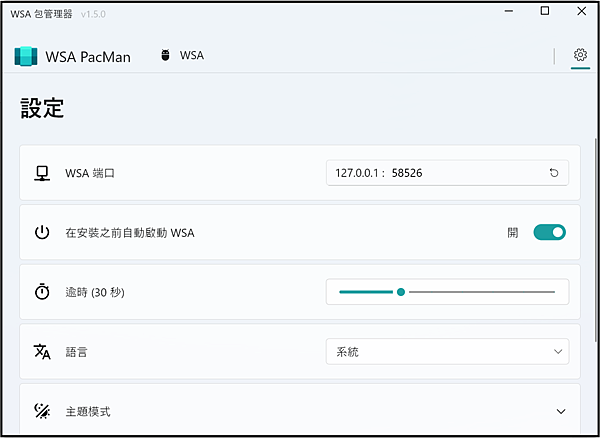Click the power icon for auto-start WSA
The height and width of the screenshot is (438, 600).
[42, 233]
